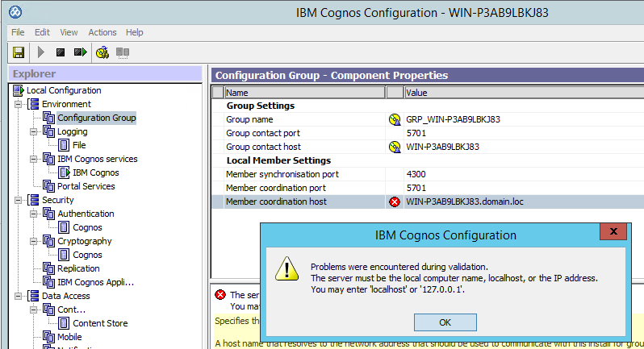The image size is (644, 349).
Task: Click the Name column header
Action: pyautogui.click(x=304, y=93)
